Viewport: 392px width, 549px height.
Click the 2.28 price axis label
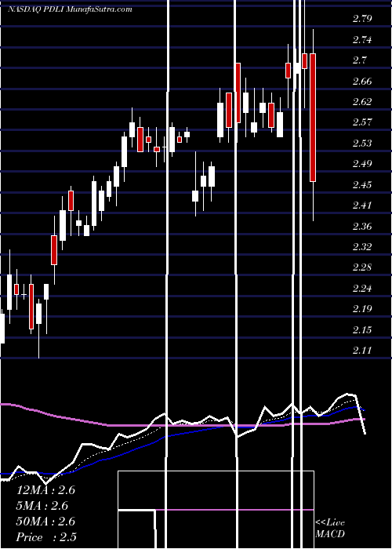(x=362, y=267)
